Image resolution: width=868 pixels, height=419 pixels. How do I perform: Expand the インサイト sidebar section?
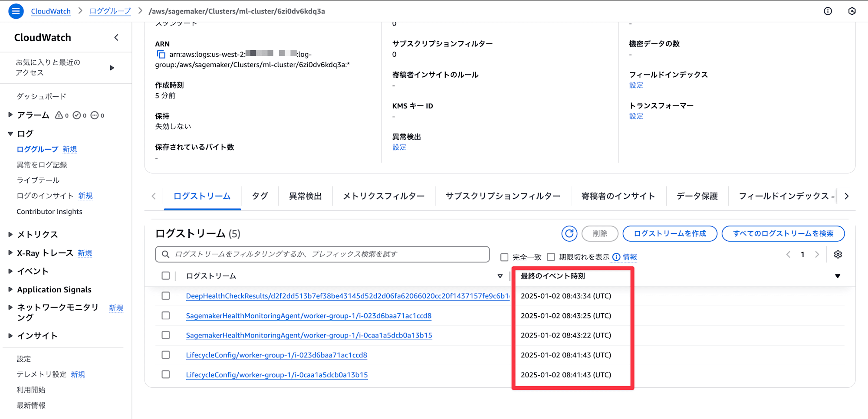(x=10, y=336)
